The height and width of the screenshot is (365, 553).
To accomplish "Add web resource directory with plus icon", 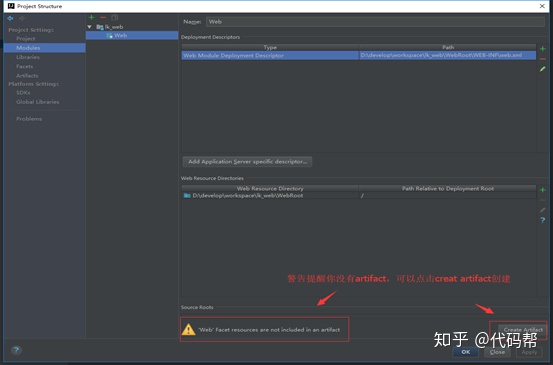I will tap(542, 190).
